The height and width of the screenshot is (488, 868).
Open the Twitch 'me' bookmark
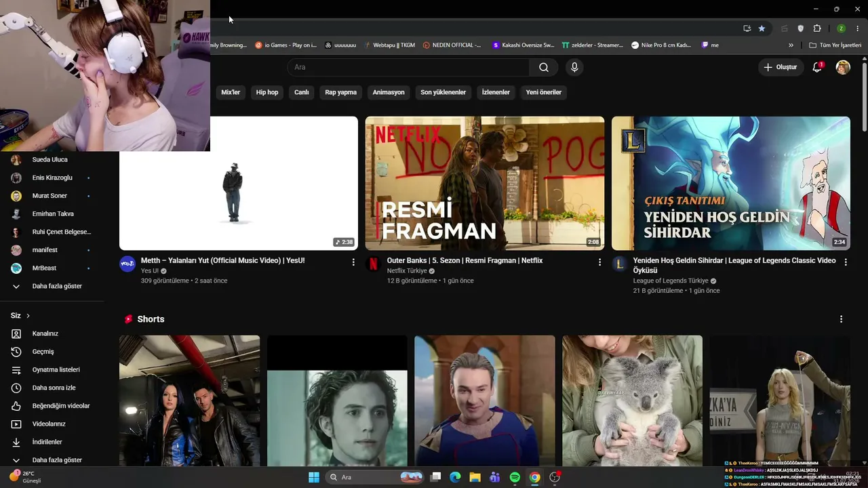point(710,45)
